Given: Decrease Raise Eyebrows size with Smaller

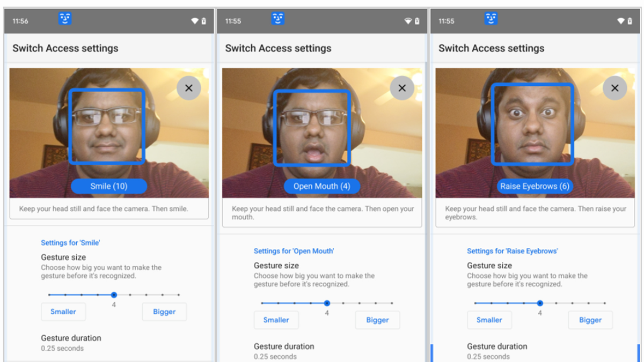Looking at the screenshot, I should [489, 320].
